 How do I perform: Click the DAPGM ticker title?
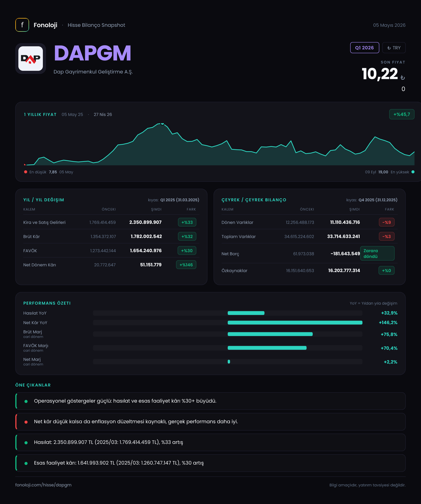93,53
